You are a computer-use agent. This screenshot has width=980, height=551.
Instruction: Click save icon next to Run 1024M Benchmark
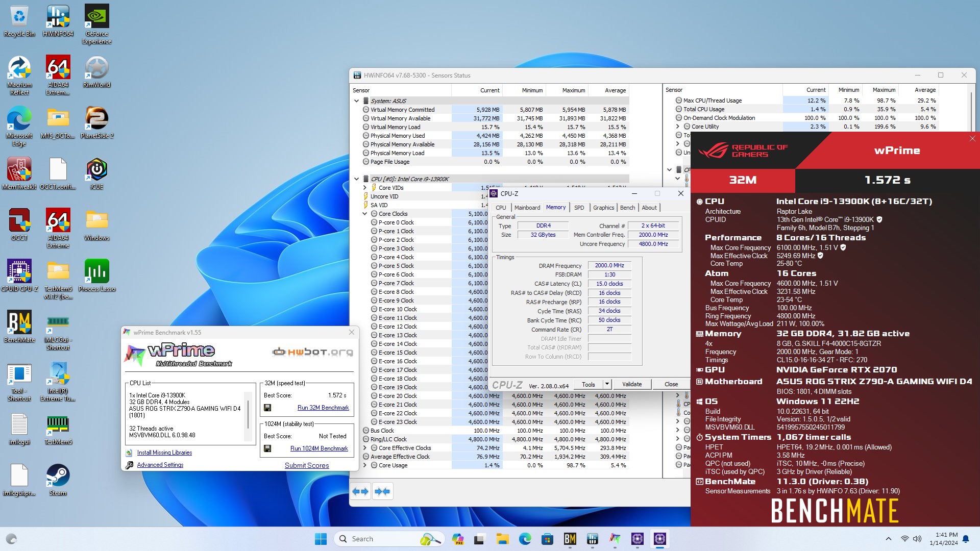pos(267,448)
